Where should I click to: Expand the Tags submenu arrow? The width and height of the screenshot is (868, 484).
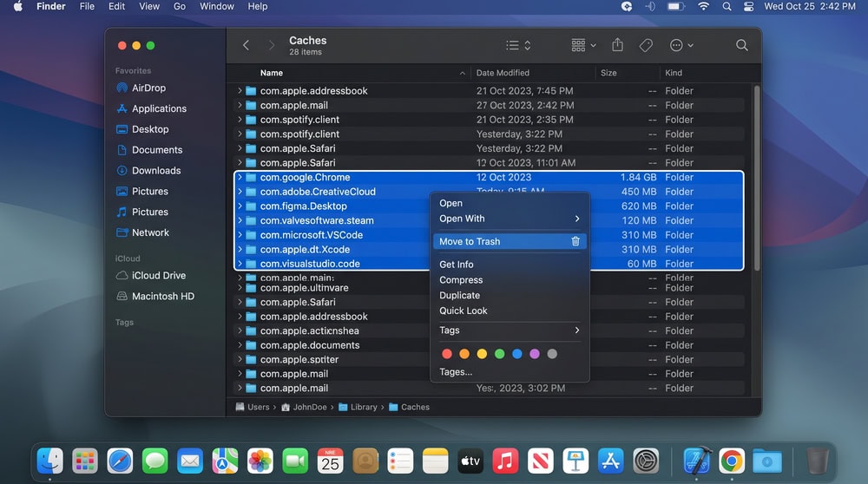pyautogui.click(x=577, y=330)
